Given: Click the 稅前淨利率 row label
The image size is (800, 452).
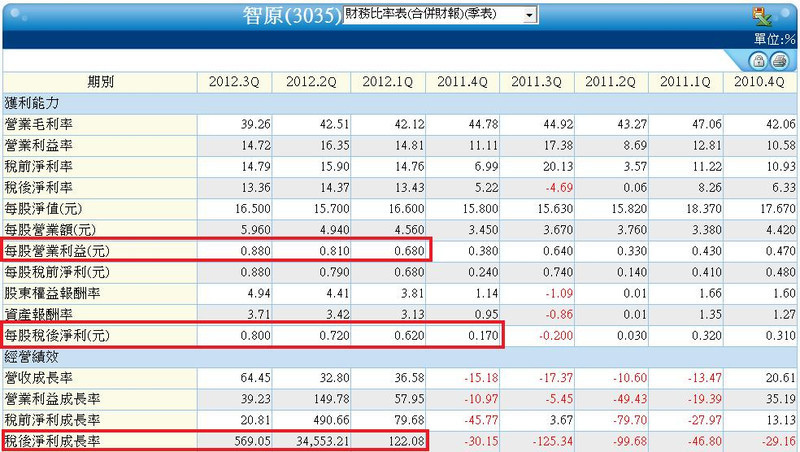Looking at the screenshot, I should tap(39, 167).
